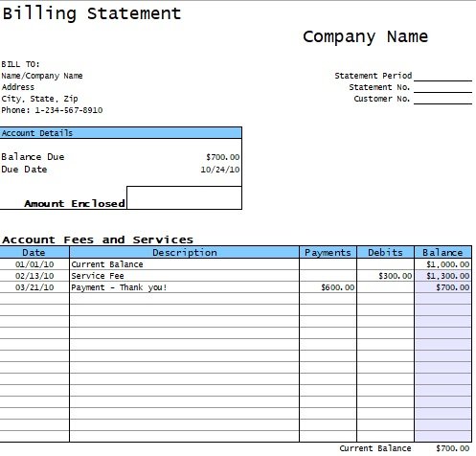Click the phone number 1-234-567-8910

click(69, 110)
